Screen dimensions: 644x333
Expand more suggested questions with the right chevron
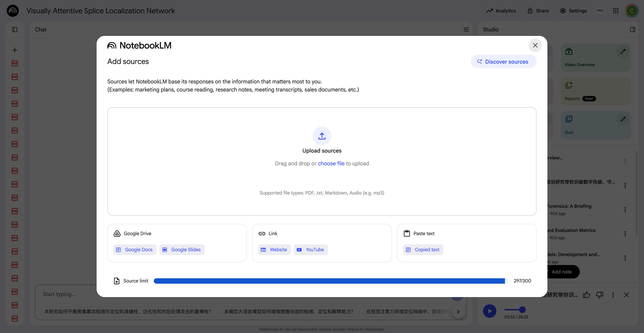[458, 312]
